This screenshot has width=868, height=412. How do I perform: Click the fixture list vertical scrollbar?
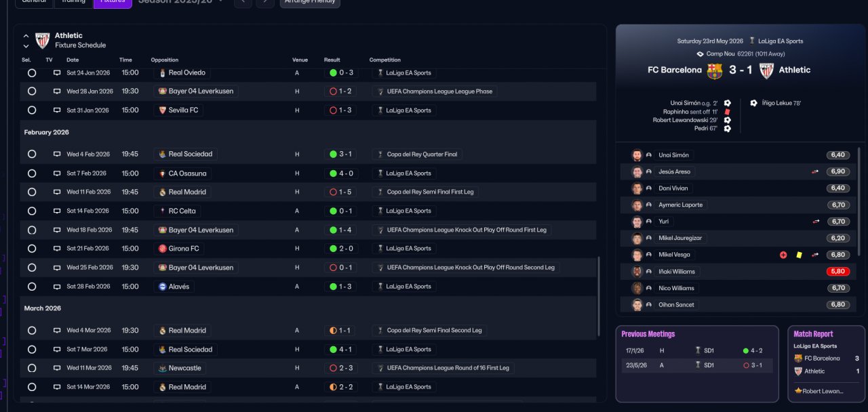pyautogui.click(x=599, y=297)
